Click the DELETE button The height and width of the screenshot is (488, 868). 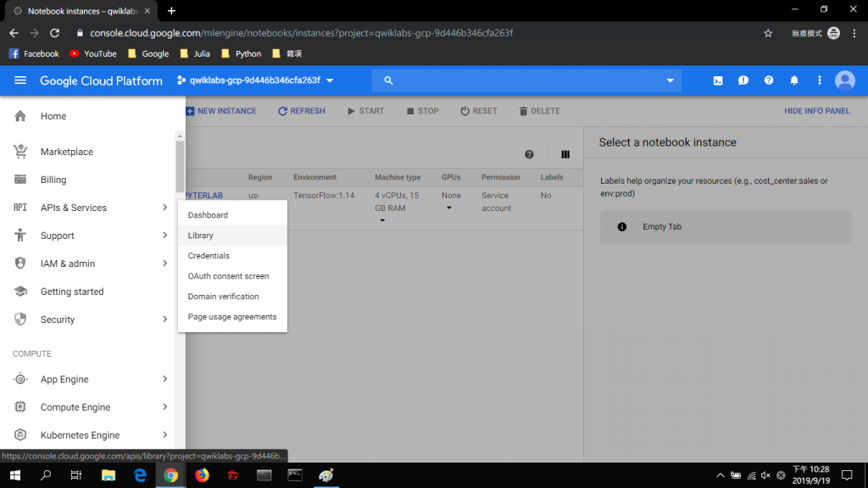tap(540, 111)
